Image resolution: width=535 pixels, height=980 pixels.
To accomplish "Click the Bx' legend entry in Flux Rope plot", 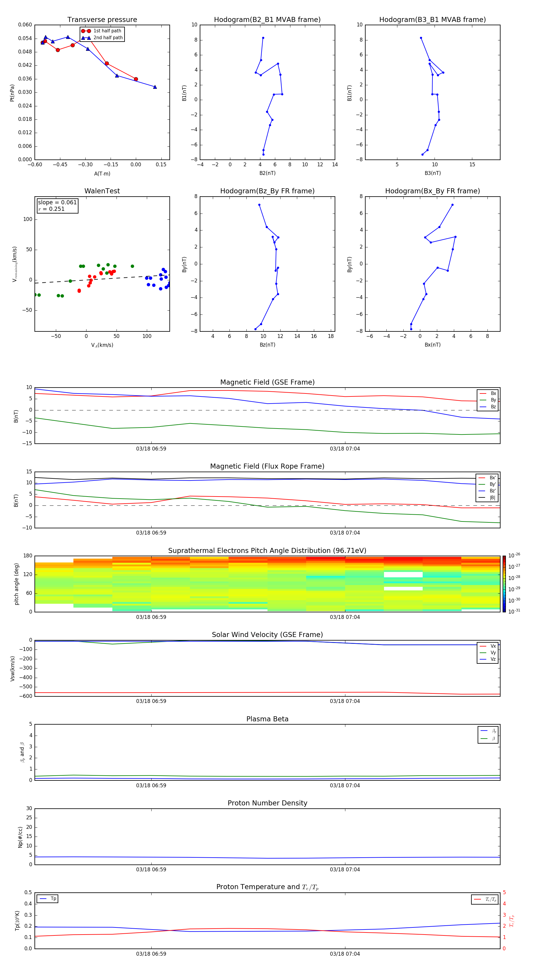I will 487,478.
